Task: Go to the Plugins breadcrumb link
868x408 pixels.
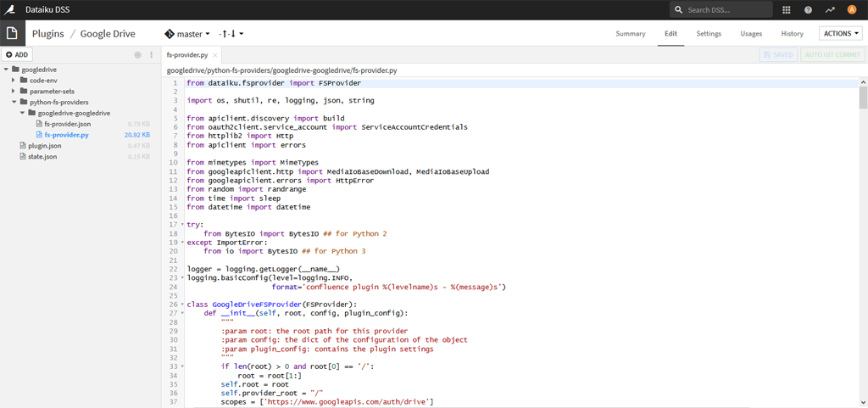Action: click(47, 34)
